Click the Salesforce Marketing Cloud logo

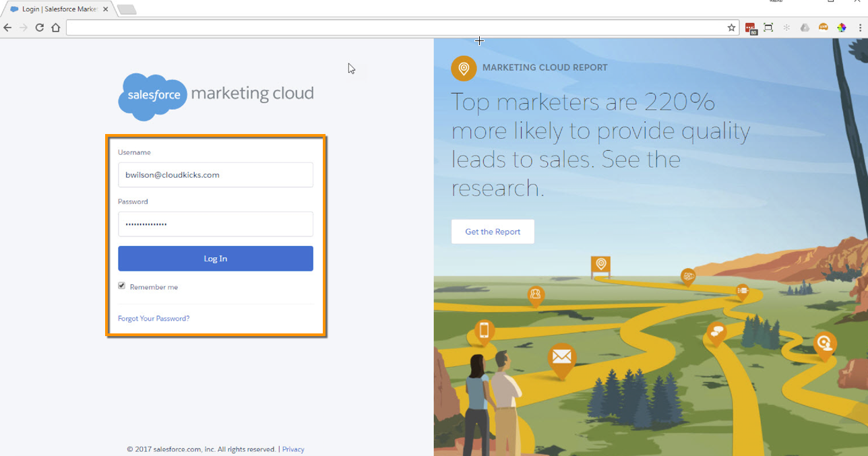tap(216, 96)
